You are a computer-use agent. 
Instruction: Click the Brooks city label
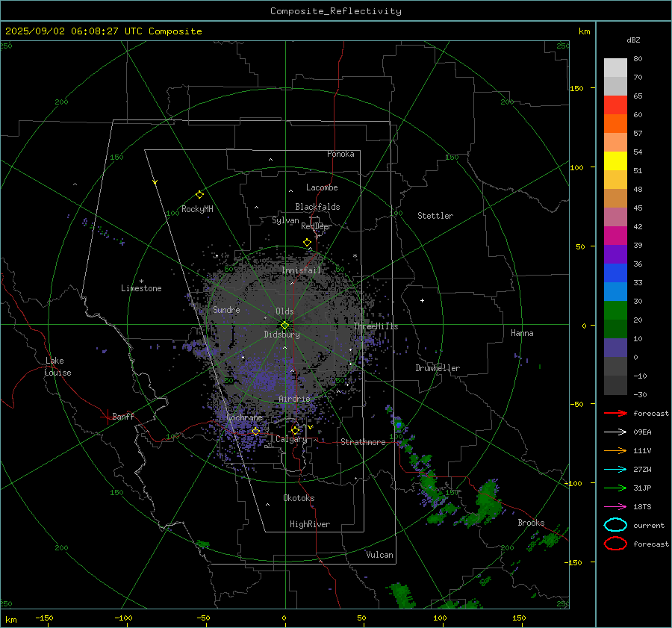pos(531,523)
